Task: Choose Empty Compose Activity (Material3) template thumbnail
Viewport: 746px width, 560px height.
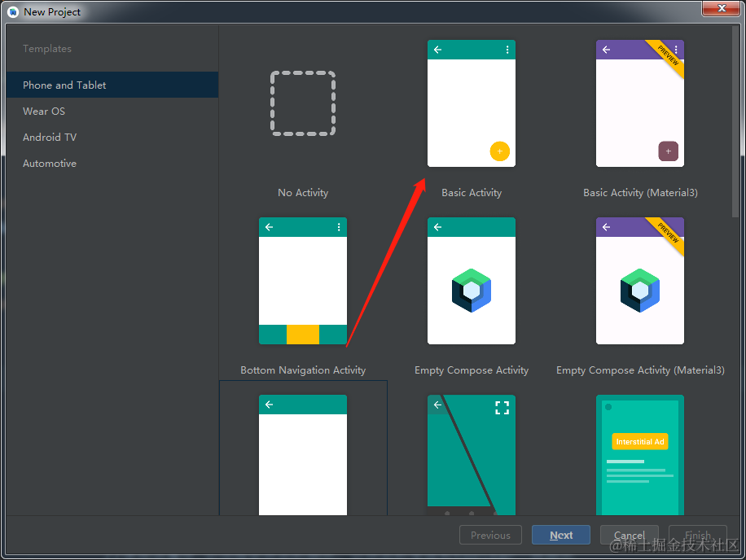Action: click(640, 281)
